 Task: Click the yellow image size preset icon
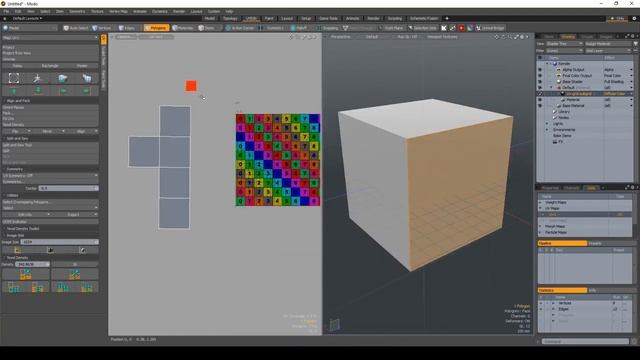point(18,250)
